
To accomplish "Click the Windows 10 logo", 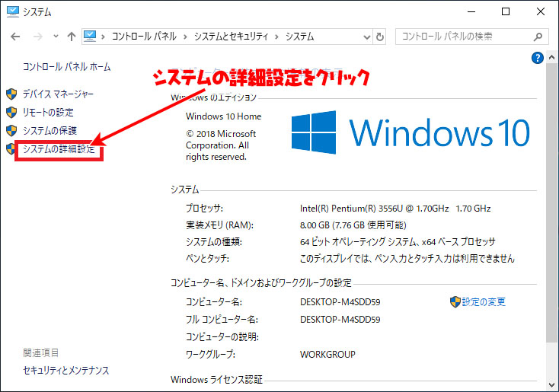I will click(410, 132).
